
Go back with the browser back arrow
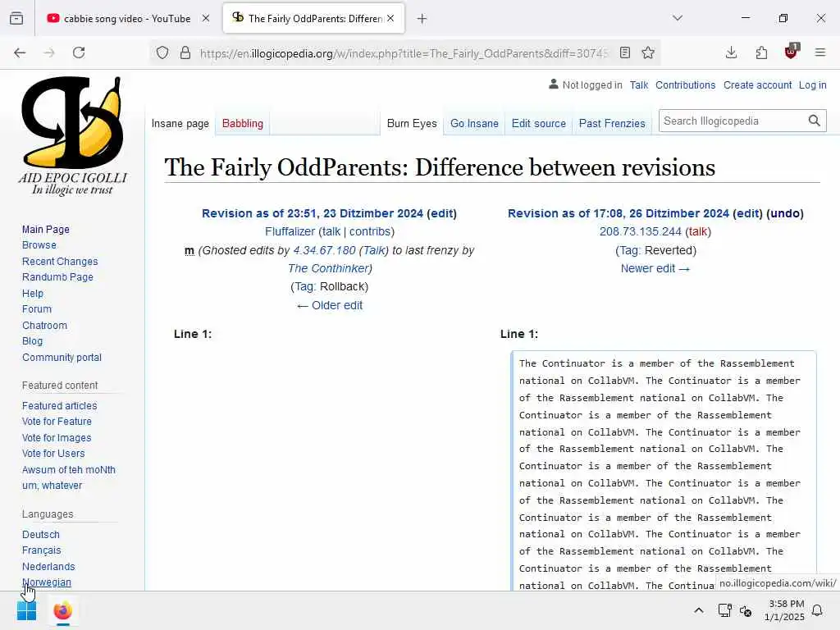point(20,52)
